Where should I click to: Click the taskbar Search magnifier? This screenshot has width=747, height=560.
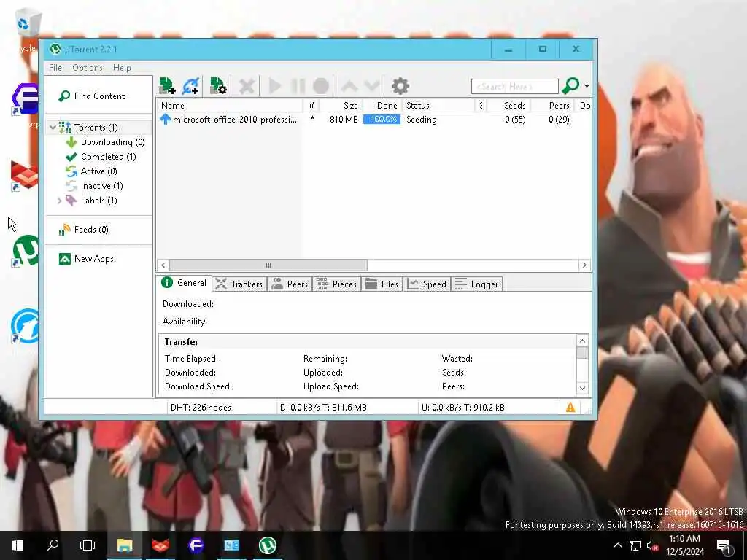click(x=53, y=545)
